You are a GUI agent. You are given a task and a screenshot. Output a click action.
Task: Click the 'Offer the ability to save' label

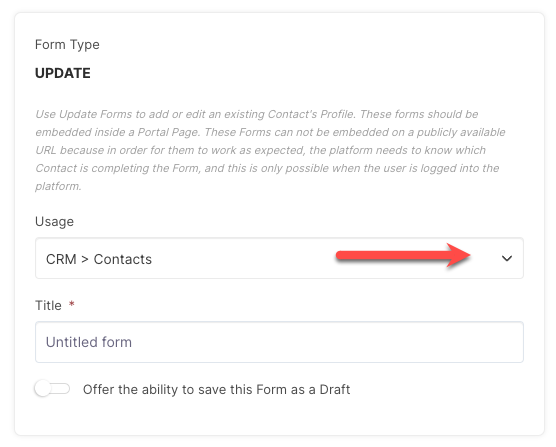point(216,389)
